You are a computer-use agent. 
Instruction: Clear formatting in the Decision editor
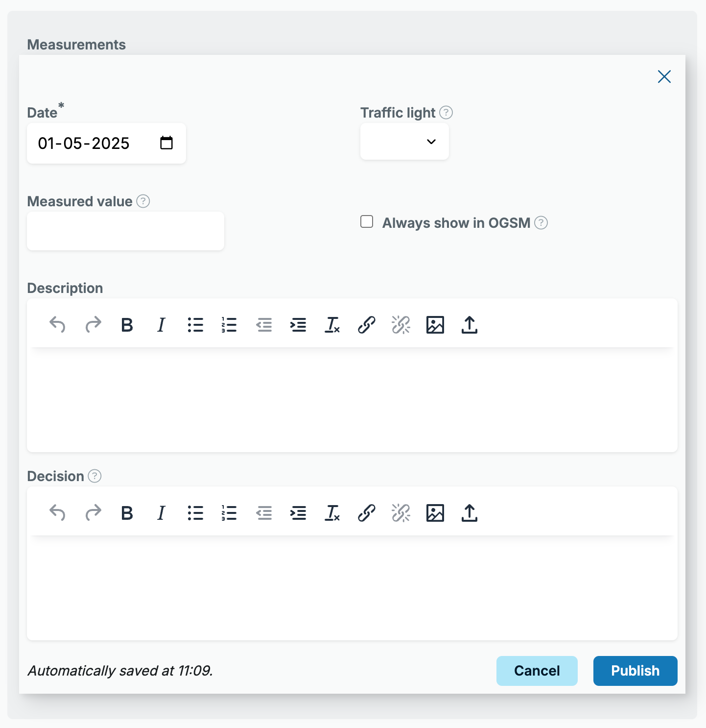[332, 513]
